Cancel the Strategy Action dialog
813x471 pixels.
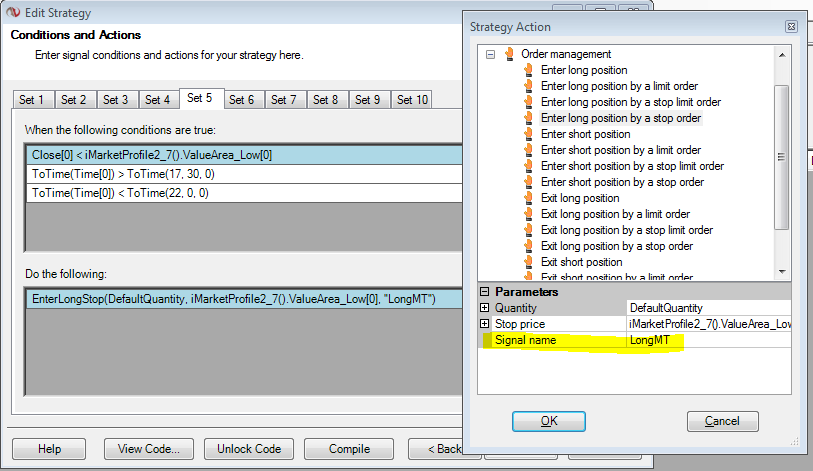(x=722, y=421)
